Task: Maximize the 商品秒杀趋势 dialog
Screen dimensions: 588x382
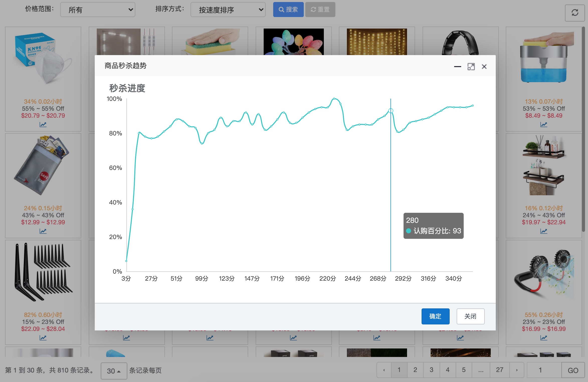Action: click(471, 67)
